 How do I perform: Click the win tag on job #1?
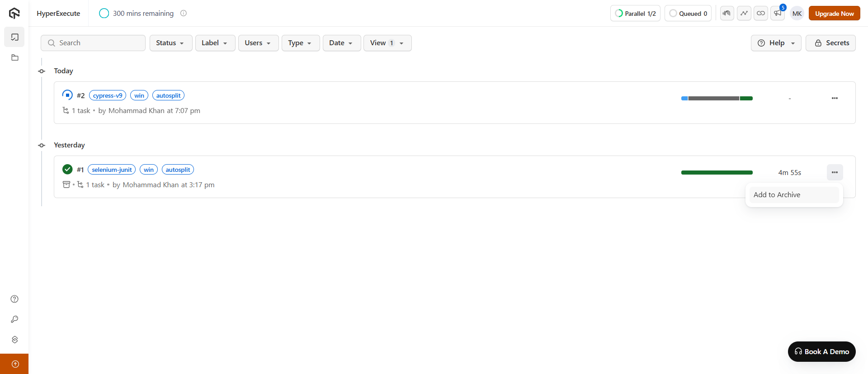click(x=149, y=170)
